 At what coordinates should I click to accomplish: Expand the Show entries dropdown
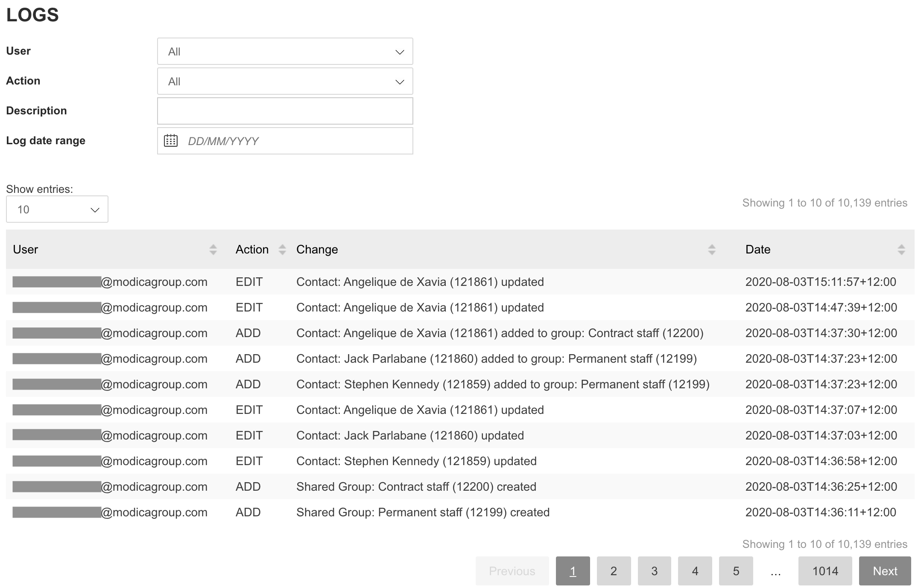click(x=57, y=210)
